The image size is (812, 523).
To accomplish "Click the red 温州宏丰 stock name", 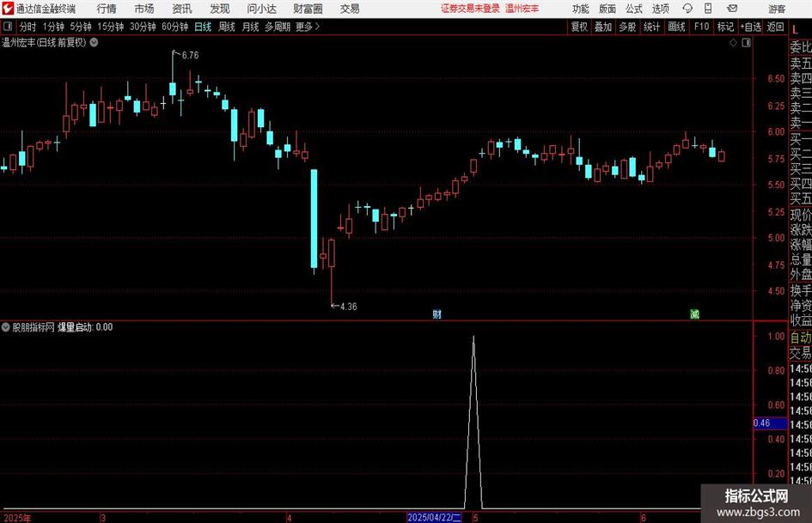I will tap(522, 9).
